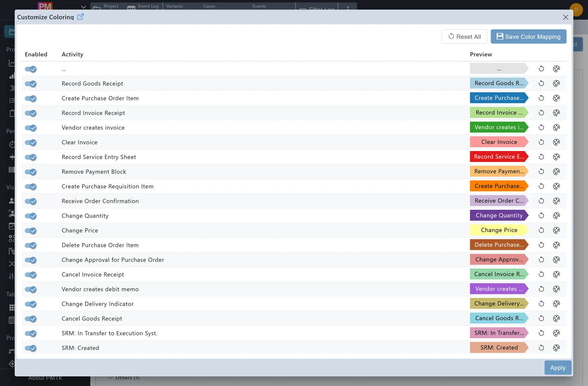Disable the Clear Invoice toggle
Viewport: 588px width, 386px height.
tap(31, 142)
